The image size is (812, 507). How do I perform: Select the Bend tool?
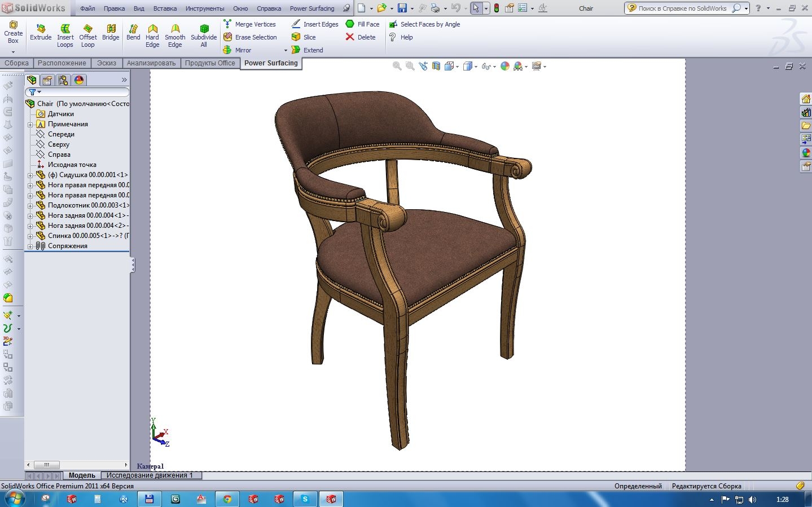tap(133, 34)
